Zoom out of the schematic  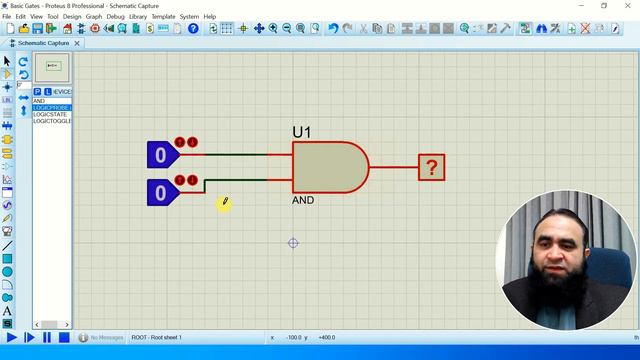point(287,29)
